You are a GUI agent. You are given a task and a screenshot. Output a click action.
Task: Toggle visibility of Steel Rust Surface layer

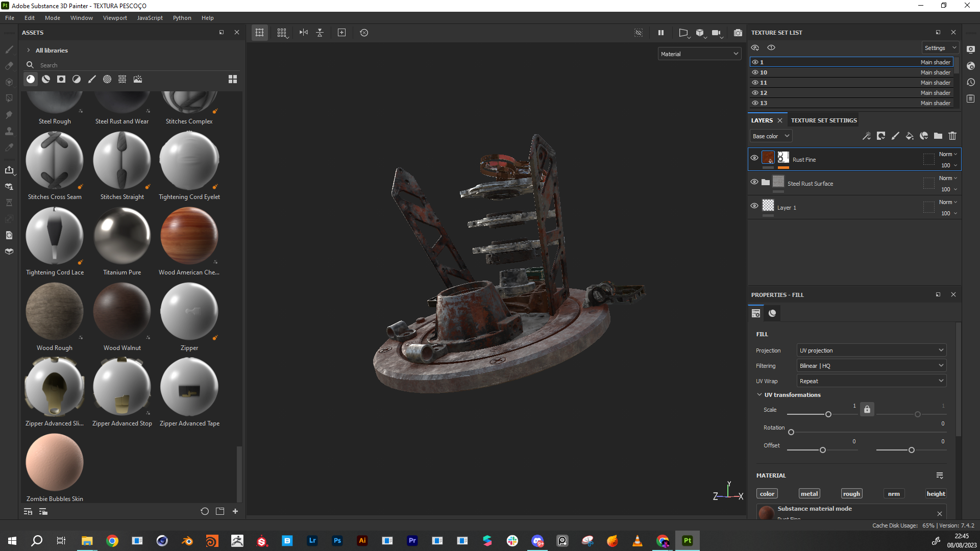754,182
